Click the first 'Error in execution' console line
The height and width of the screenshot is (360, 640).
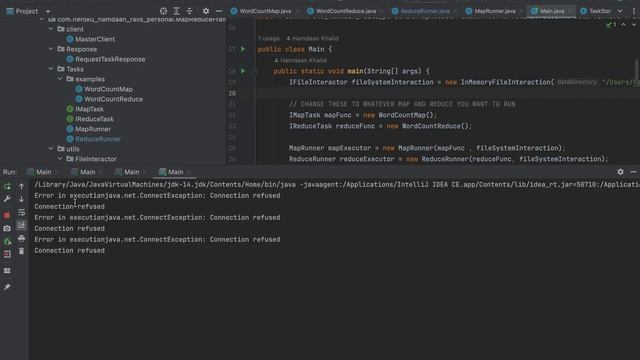coord(157,196)
